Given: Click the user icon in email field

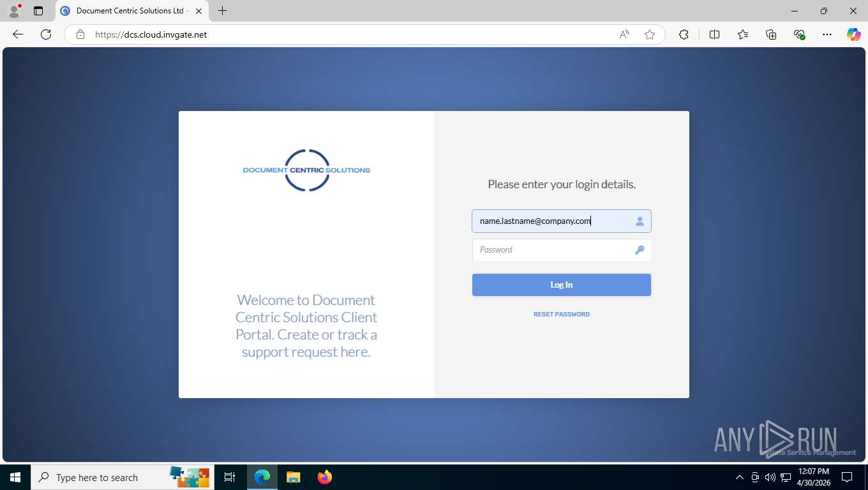Looking at the screenshot, I should 640,221.
